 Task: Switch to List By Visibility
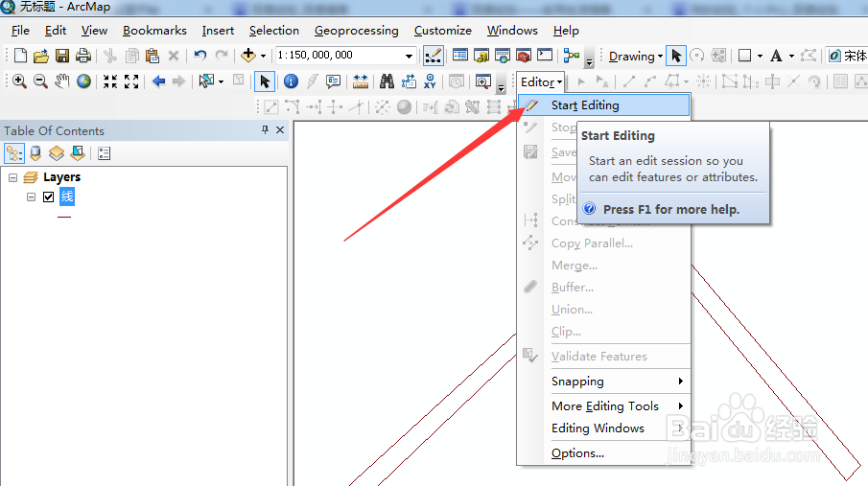[57, 153]
